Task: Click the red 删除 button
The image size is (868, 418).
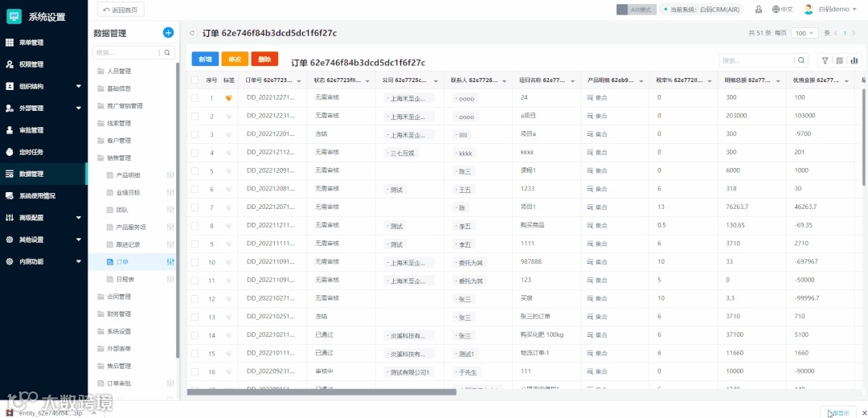Action: point(264,59)
